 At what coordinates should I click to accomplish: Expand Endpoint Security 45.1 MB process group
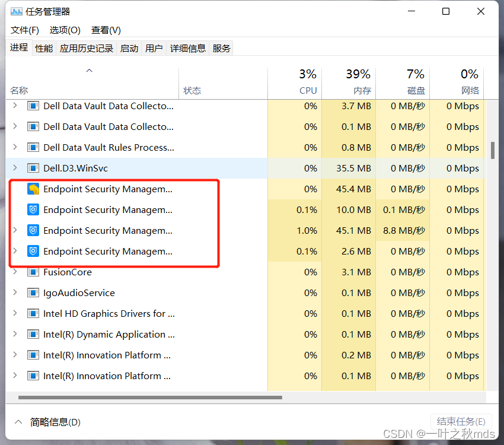click(x=15, y=230)
